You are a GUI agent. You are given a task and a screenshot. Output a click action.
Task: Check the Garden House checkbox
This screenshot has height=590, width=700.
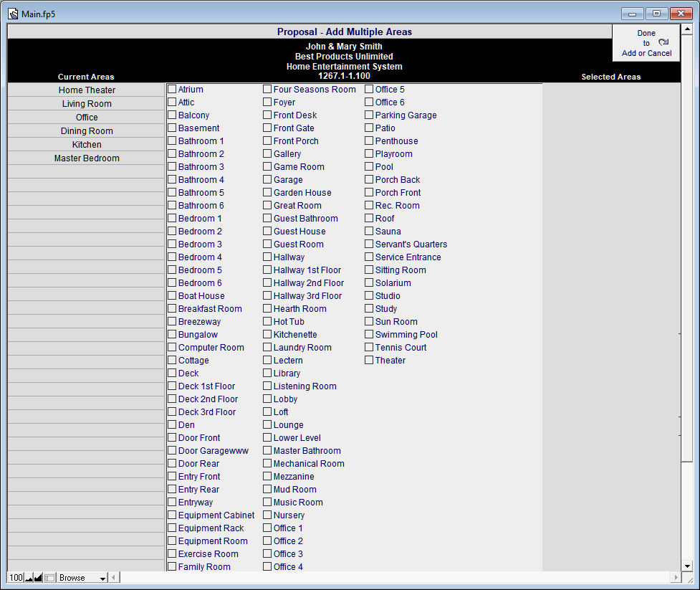267,192
